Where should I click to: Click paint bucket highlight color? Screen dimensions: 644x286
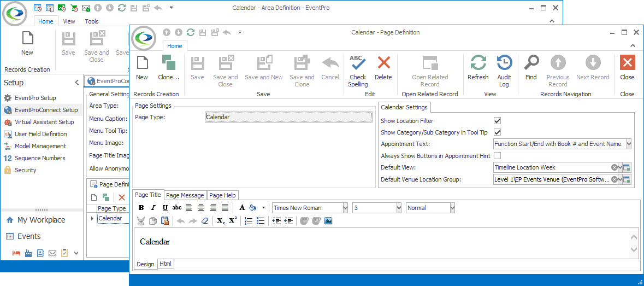coord(253,208)
